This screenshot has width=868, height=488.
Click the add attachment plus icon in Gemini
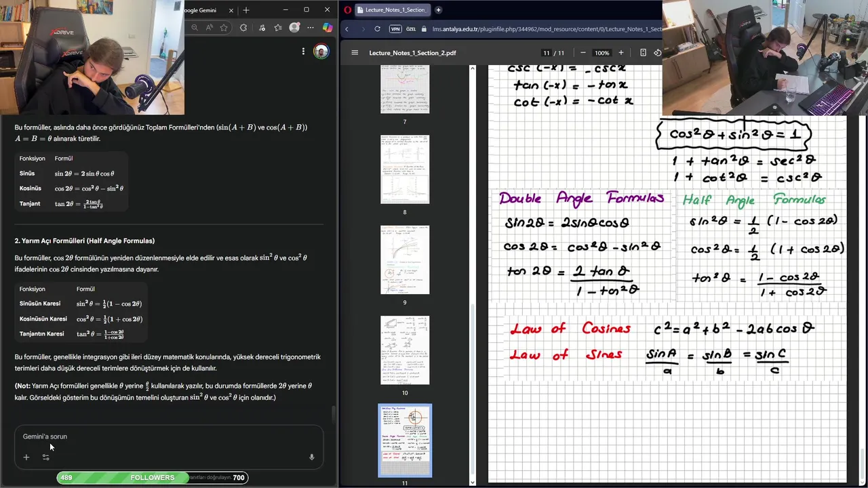[26, 457]
